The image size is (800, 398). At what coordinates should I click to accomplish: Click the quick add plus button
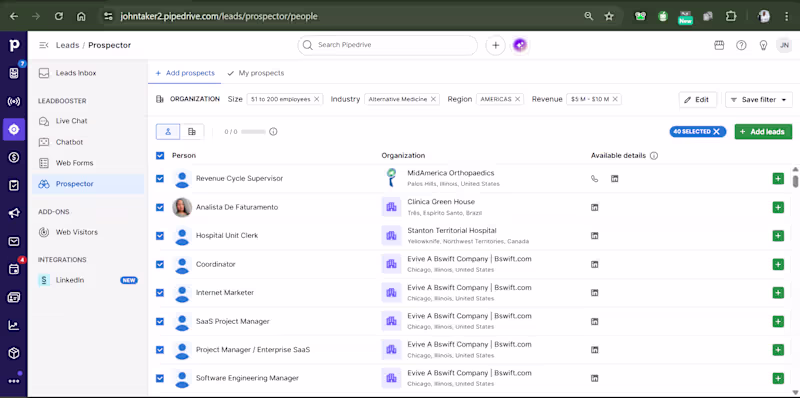coord(495,45)
